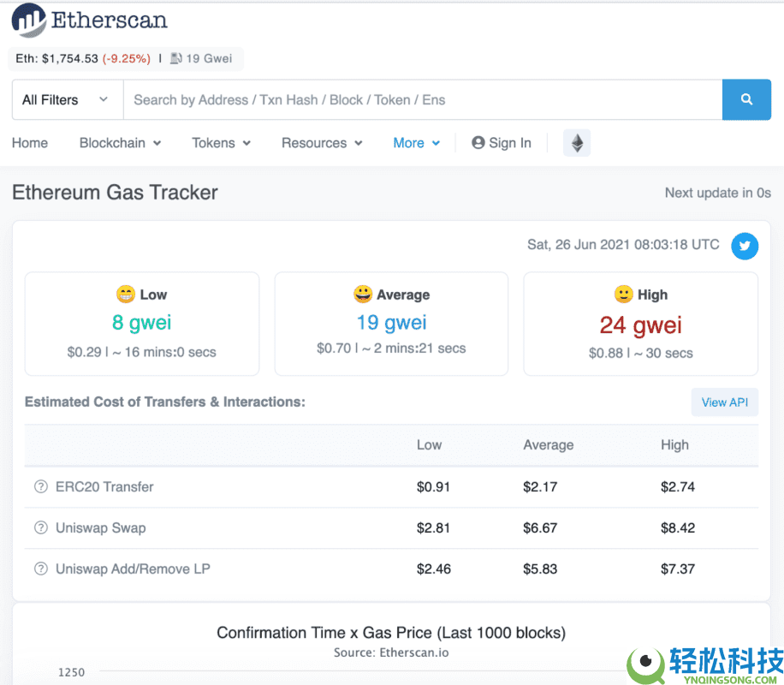784x685 pixels.
Task: Click the Sign In link
Action: pyautogui.click(x=502, y=143)
